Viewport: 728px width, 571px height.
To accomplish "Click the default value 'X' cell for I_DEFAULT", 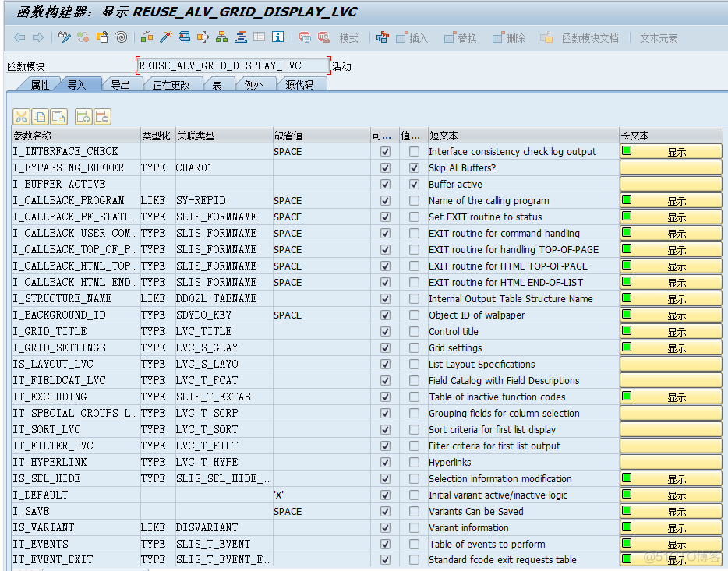I will 321,495.
